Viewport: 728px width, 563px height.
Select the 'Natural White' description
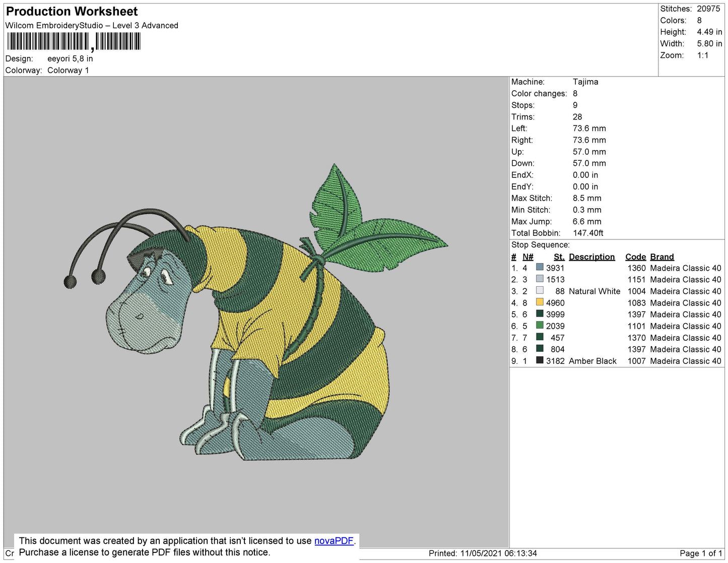(x=594, y=291)
